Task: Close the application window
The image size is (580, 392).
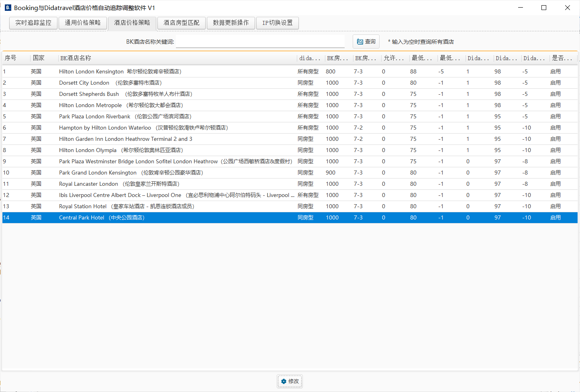Action: pyautogui.click(x=568, y=8)
